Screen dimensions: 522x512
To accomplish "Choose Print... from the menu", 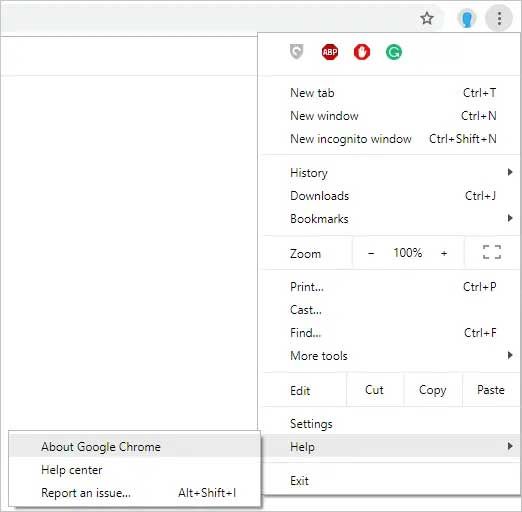I will (x=389, y=287).
